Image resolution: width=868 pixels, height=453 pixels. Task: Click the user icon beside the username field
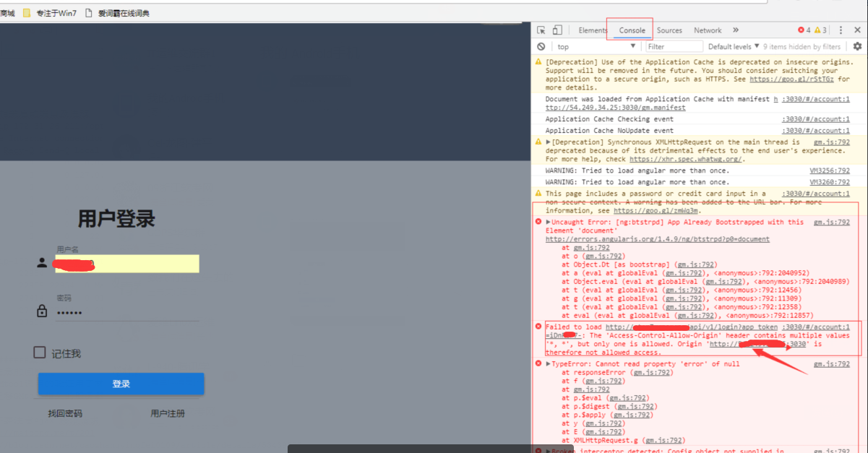click(x=42, y=264)
